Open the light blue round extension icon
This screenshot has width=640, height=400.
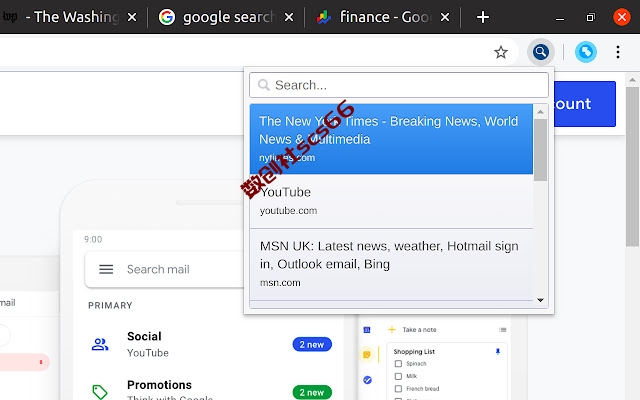[586, 52]
